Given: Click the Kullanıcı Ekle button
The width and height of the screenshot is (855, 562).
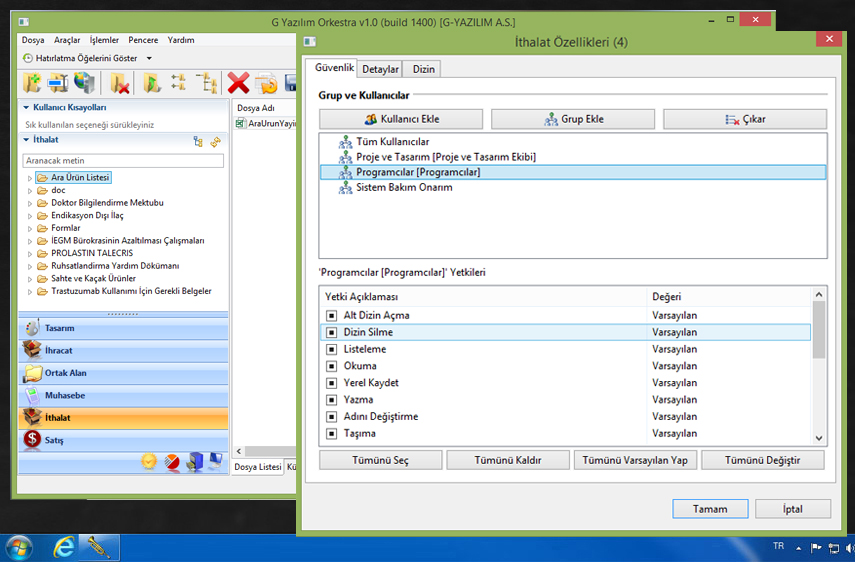Looking at the screenshot, I should 401,119.
